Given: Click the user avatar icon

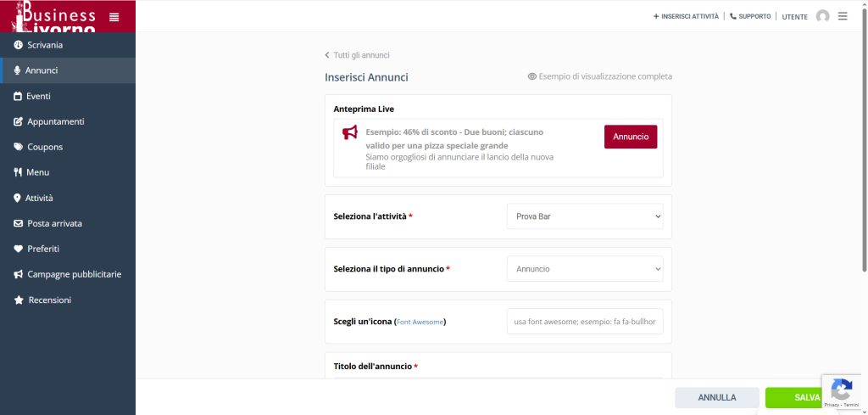Looking at the screenshot, I should click(x=822, y=16).
